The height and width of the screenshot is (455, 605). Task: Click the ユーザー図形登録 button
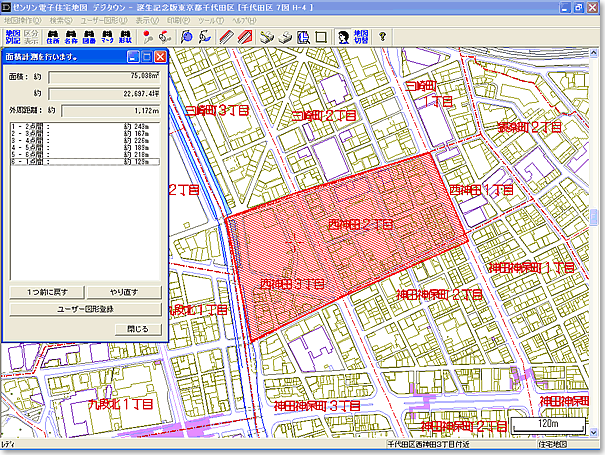point(84,309)
